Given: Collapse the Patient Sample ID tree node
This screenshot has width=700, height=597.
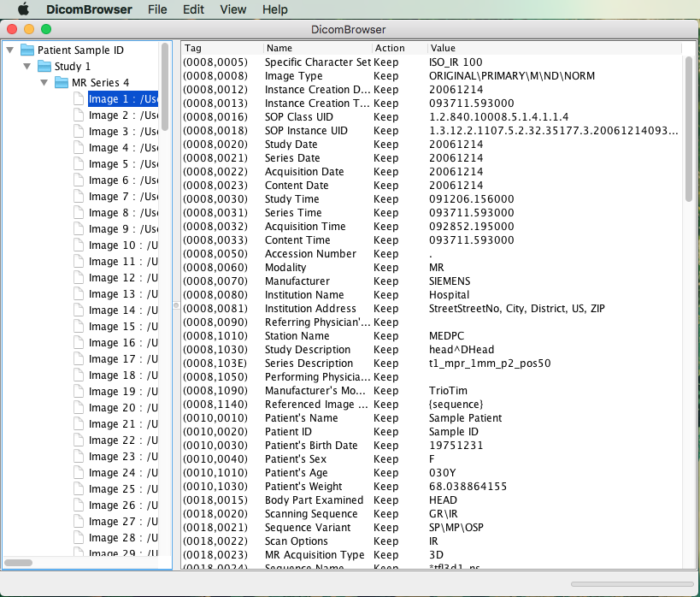Looking at the screenshot, I should coord(10,50).
